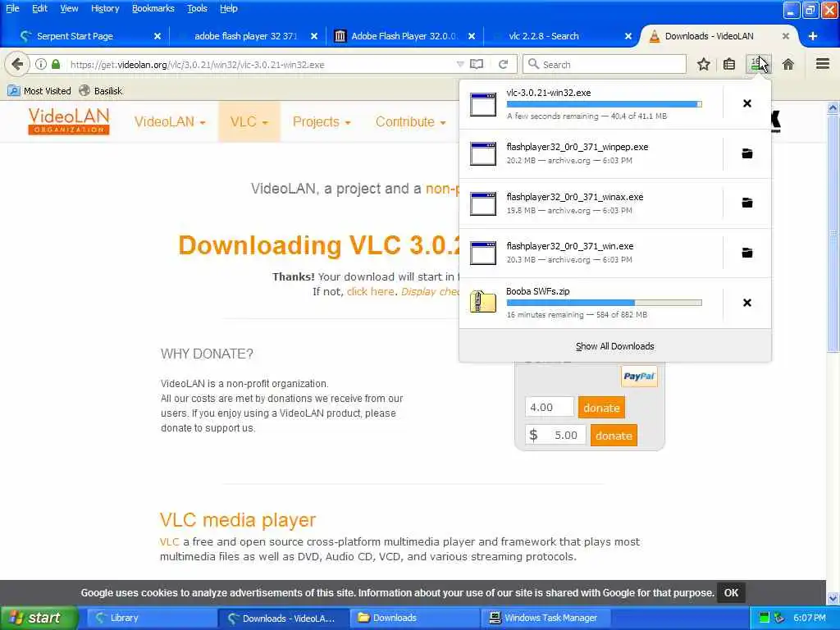This screenshot has width=840, height=630.
Task: Close the adobe flash player 32 371 tab
Action: coord(314,36)
